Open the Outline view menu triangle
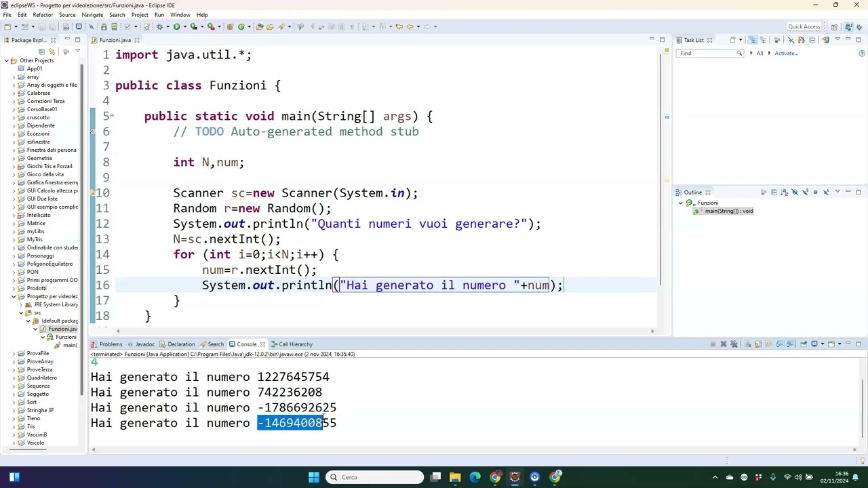This screenshot has height=488, width=868. point(837,192)
